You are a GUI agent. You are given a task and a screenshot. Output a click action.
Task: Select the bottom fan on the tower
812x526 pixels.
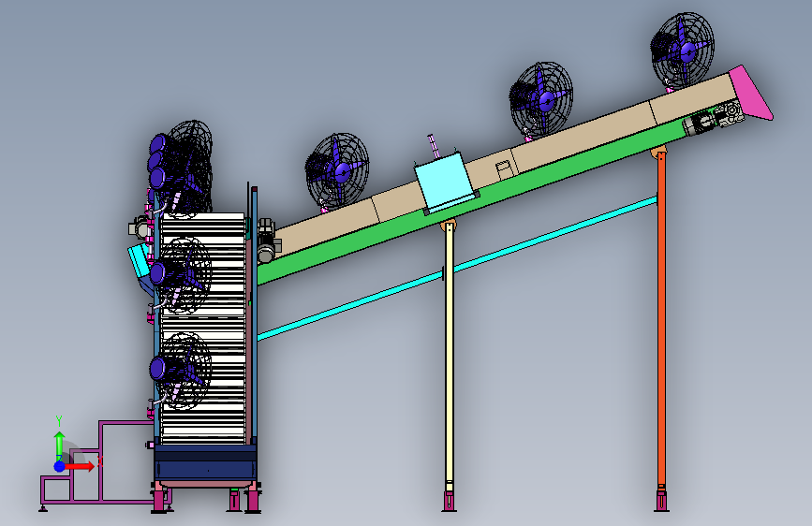(x=181, y=371)
